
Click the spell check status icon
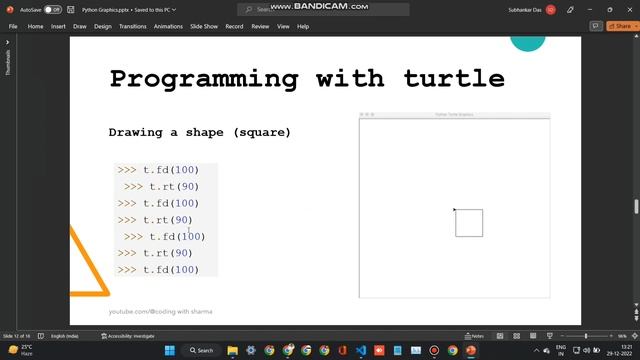click(41, 336)
